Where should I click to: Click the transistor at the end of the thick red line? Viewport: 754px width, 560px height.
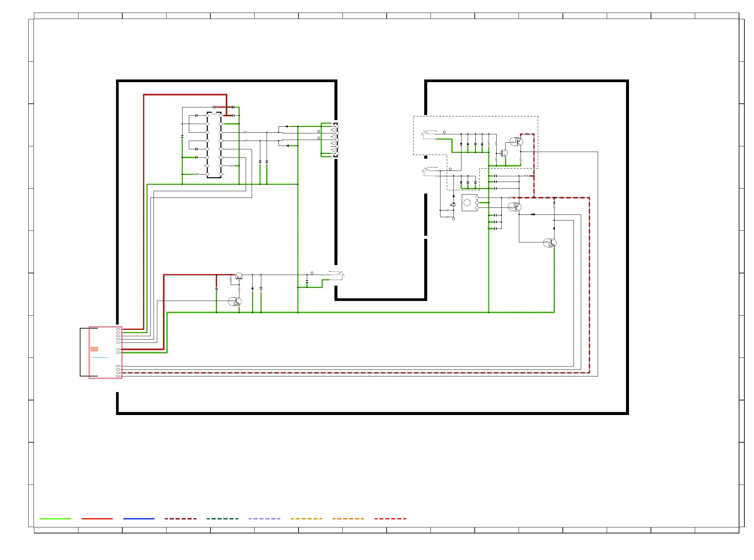[x=239, y=276]
